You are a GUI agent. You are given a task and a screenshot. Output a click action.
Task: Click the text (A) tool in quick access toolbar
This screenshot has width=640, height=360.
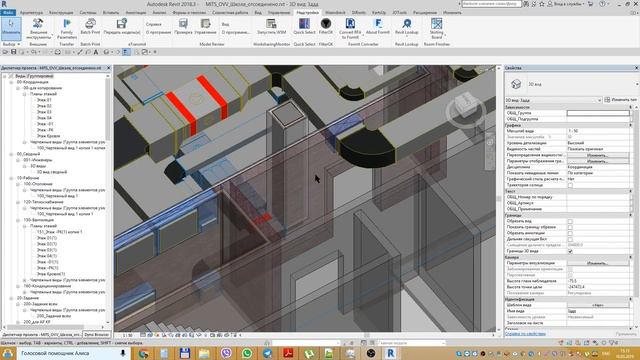pos(96,52)
